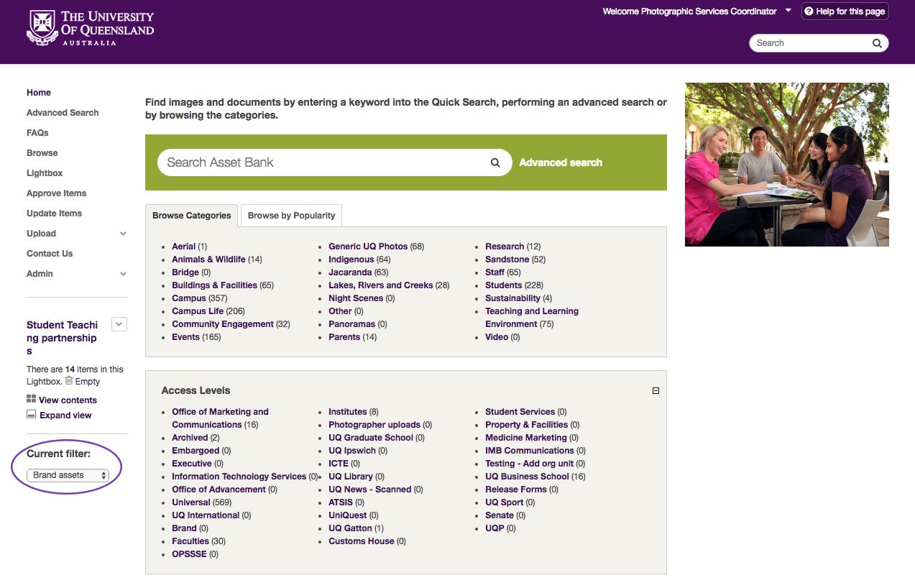The image size is (915, 588).
Task: Expand the Admin menu chevron
Action: [x=123, y=274]
